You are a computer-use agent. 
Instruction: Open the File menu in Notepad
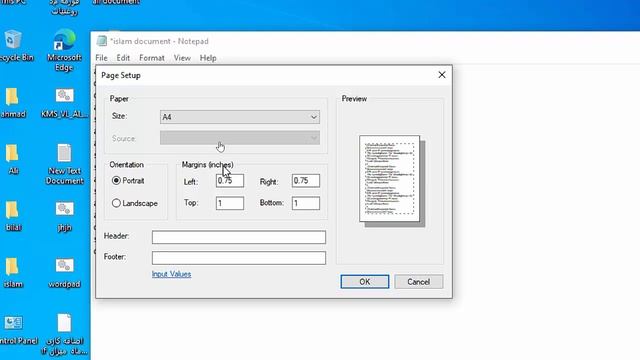(x=101, y=58)
